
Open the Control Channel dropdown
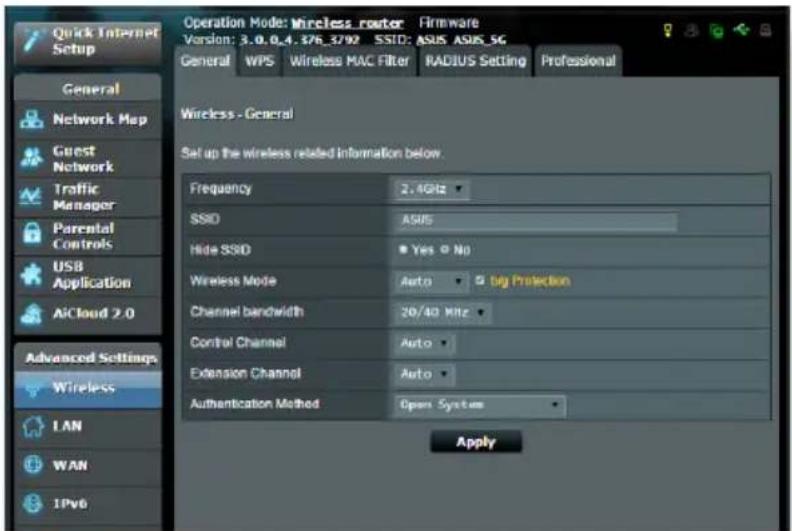pyautogui.click(x=425, y=344)
